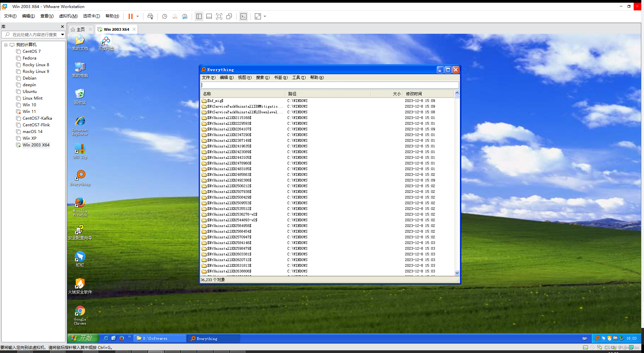The height and width of the screenshot is (353, 644).
Task: Select macOS 14 in the library
Action: click(32, 132)
